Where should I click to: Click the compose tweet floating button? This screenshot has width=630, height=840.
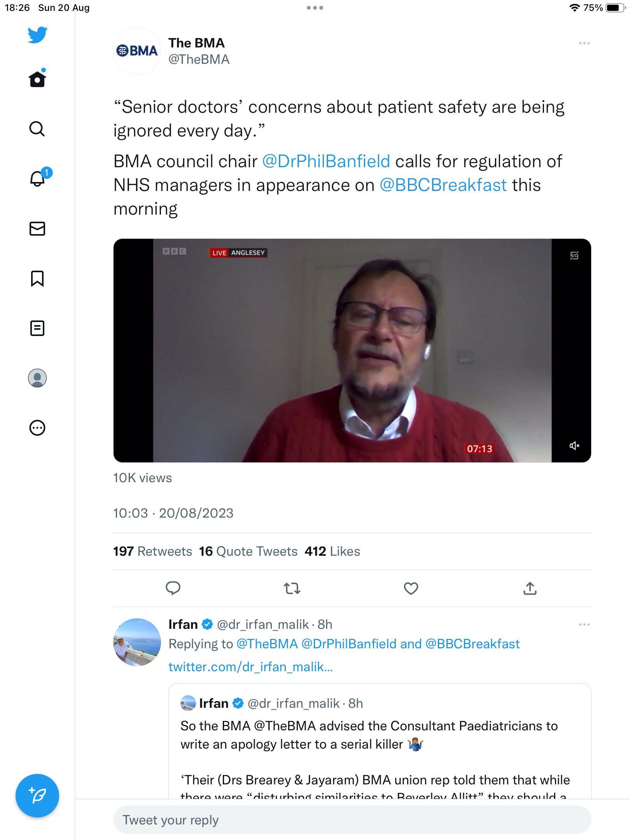click(x=37, y=795)
